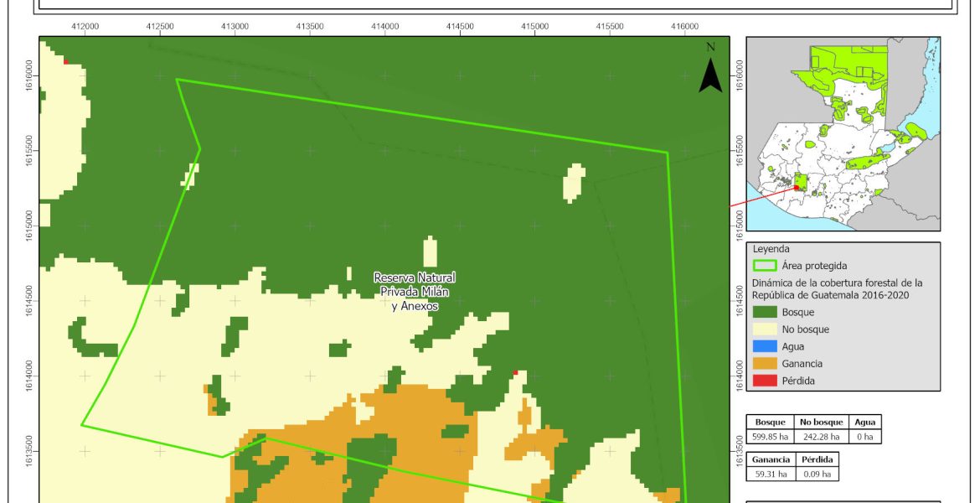
Task: Click the 1615500 northing label on the left axis
Action: (x=29, y=153)
